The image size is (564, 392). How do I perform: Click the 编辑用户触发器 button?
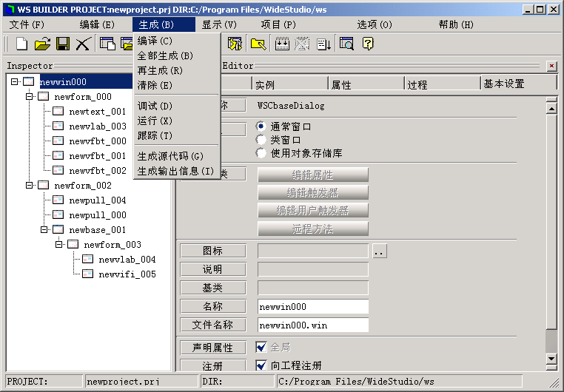click(313, 210)
